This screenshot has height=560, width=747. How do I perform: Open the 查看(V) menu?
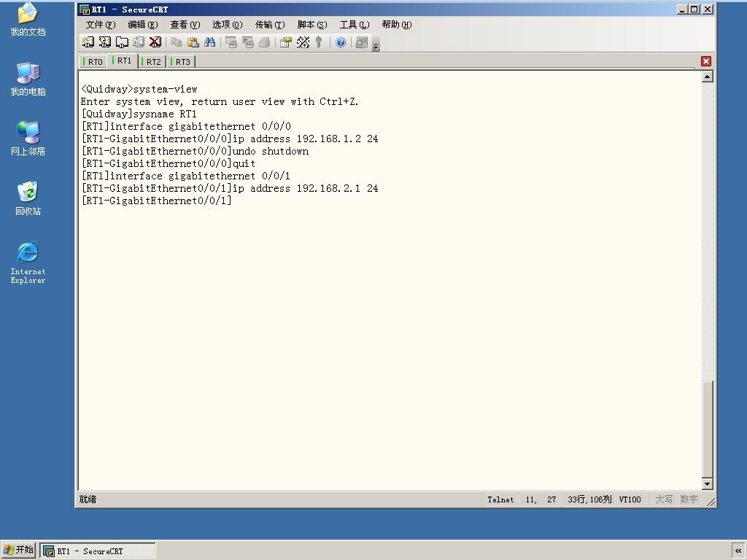point(185,25)
